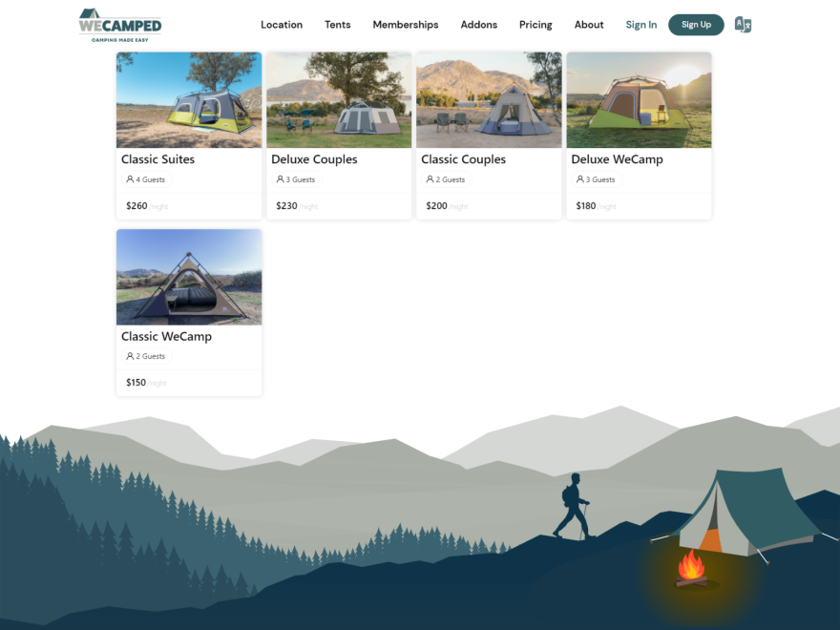Open the language translate icon

743,25
